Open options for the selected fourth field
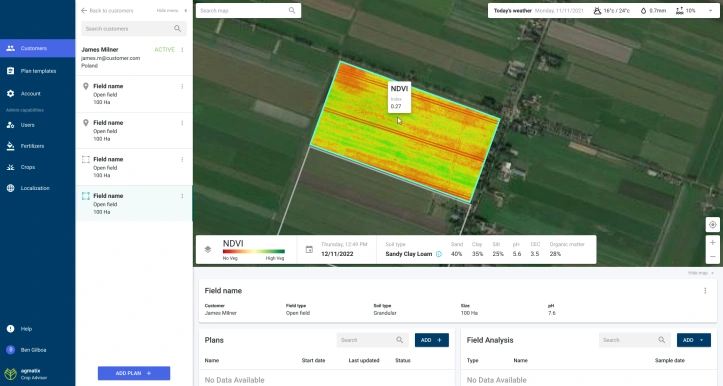This screenshot has width=723, height=386. pyautogui.click(x=183, y=196)
